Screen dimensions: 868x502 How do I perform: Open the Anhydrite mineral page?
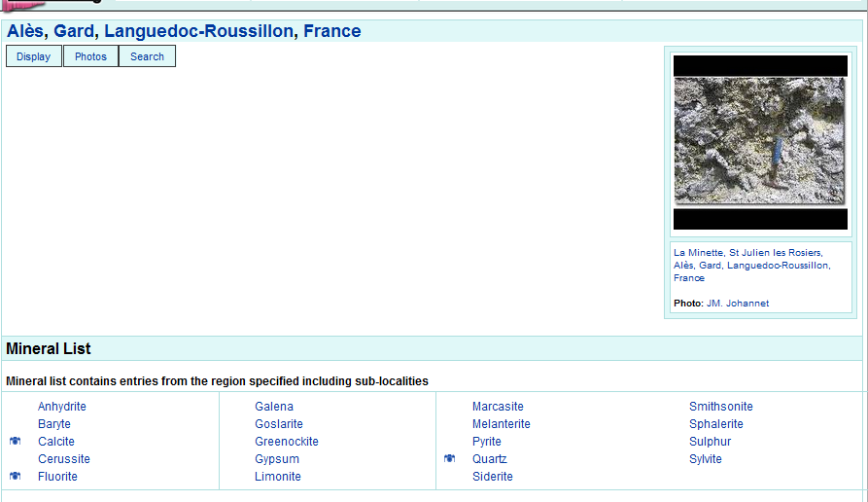tap(61, 407)
